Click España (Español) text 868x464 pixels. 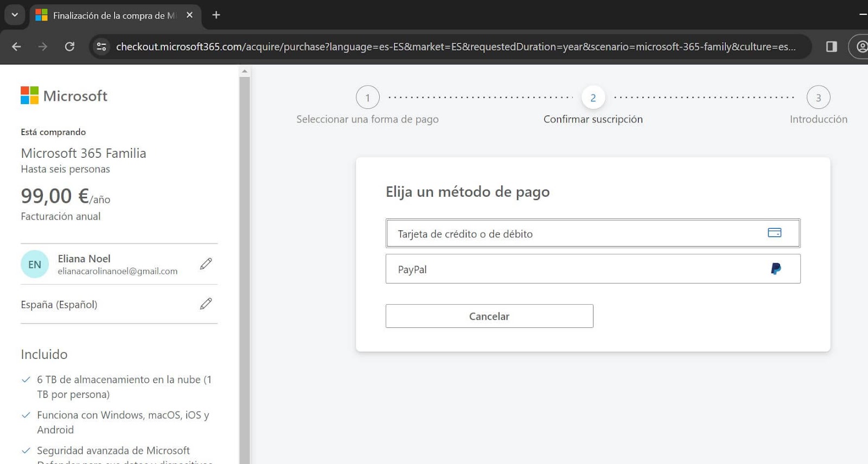point(59,305)
